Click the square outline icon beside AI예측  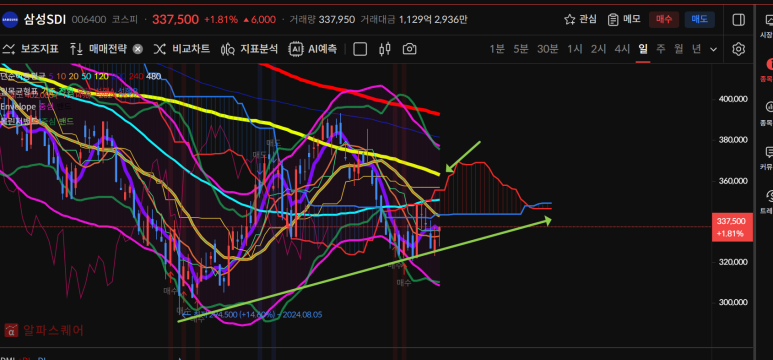pos(360,49)
